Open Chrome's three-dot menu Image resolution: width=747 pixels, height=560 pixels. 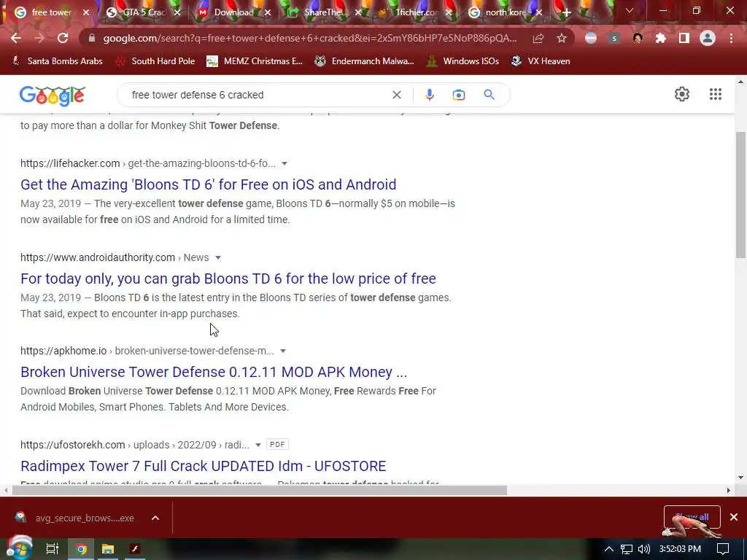click(x=731, y=38)
